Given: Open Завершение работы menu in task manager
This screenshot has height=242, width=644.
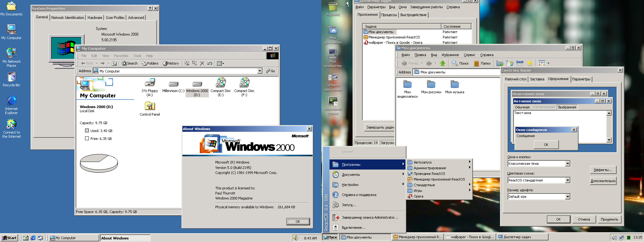Looking at the screenshot, I should [426, 7].
